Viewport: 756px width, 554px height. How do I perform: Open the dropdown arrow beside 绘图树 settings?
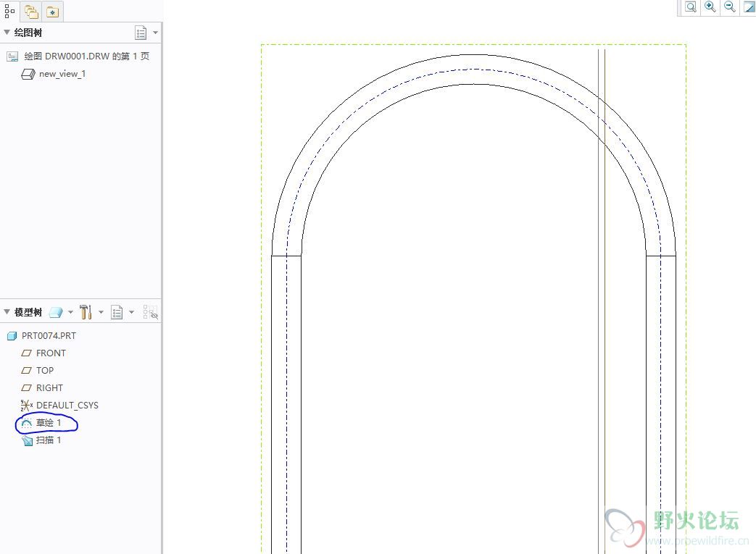(x=155, y=33)
